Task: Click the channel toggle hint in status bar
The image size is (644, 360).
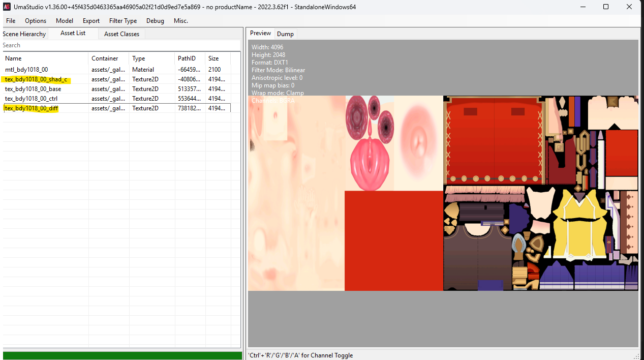Action: coord(300,355)
